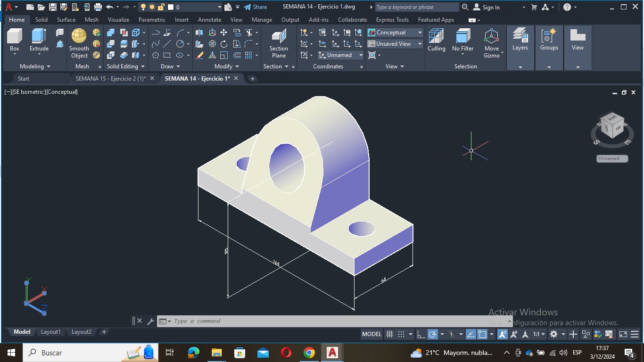The image size is (644, 362).
Task: Switch to the Annotate ribbon tab
Action: pyautogui.click(x=209, y=20)
